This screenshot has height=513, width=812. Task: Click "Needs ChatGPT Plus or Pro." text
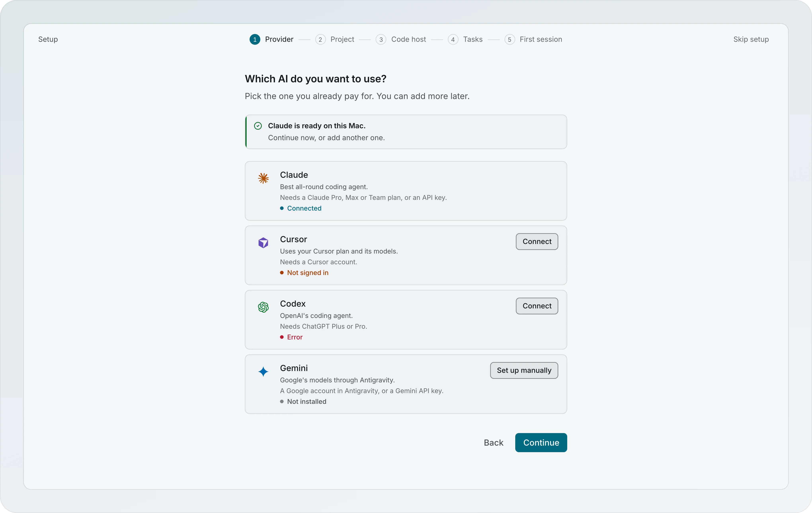click(x=323, y=326)
